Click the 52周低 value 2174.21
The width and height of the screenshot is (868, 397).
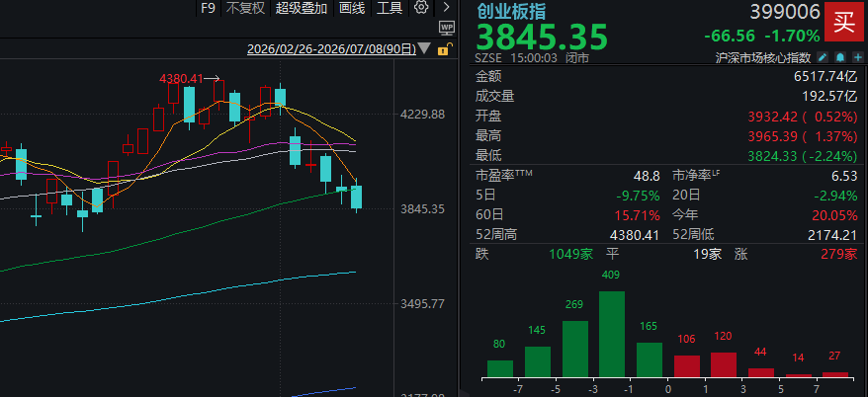point(830,235)
